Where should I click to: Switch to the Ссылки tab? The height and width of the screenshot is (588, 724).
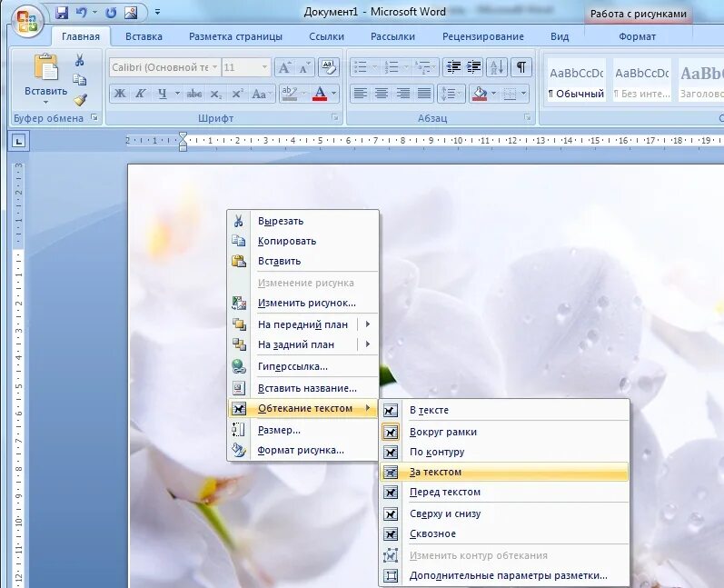(x=326, y=36)
